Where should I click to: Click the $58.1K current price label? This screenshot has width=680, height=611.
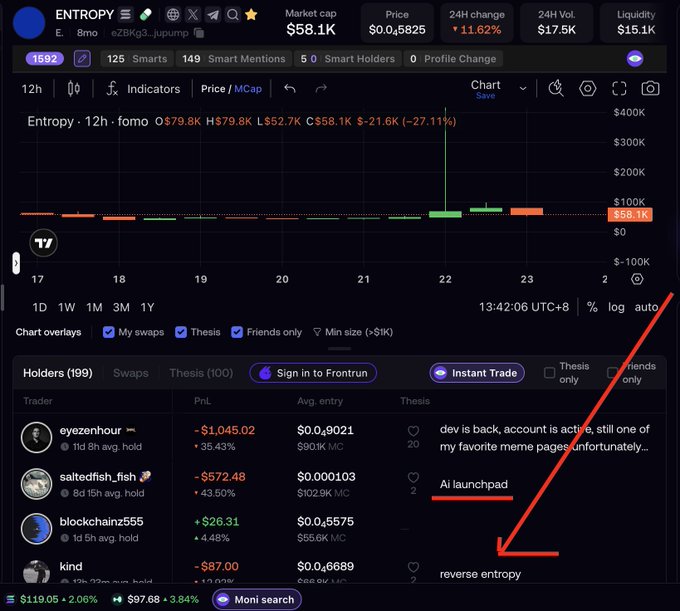(x=630, y=214)
